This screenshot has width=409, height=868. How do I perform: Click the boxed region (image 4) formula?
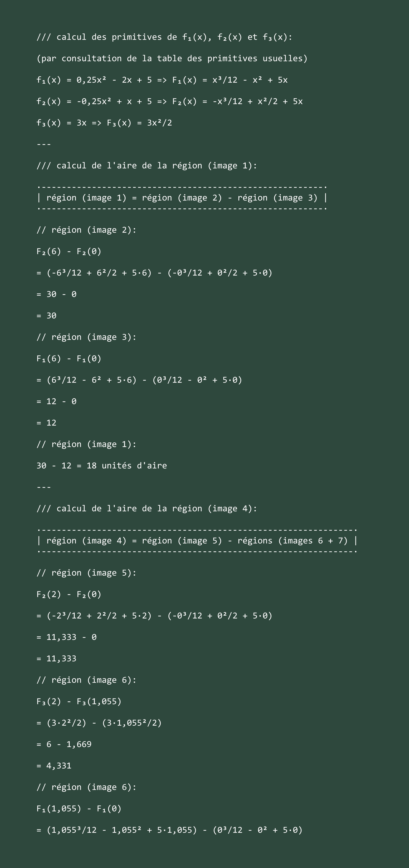pos(197,541)
